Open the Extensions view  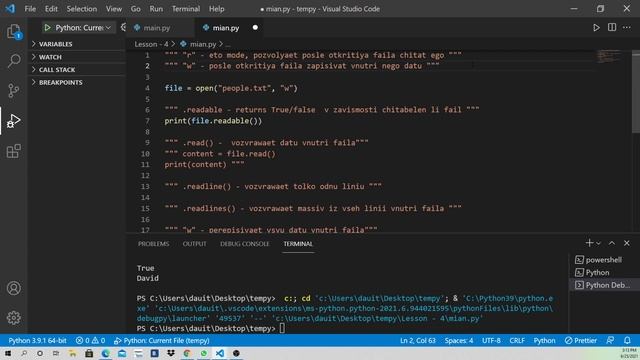(14, 151)
